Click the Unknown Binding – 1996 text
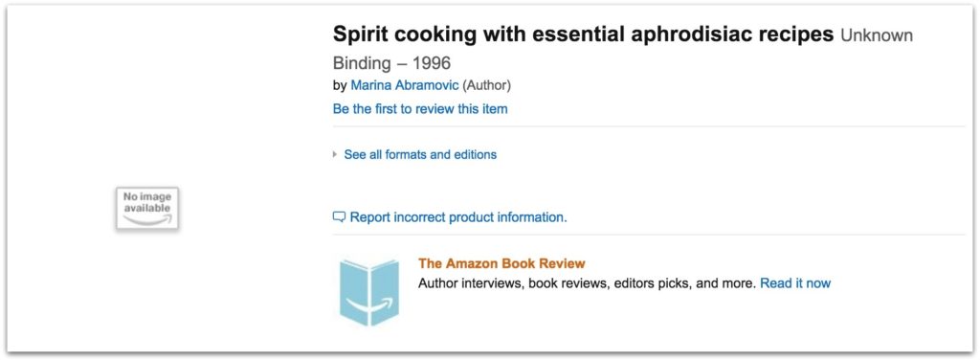The width and height of the screenshot is (980, 361). point(622,49)
